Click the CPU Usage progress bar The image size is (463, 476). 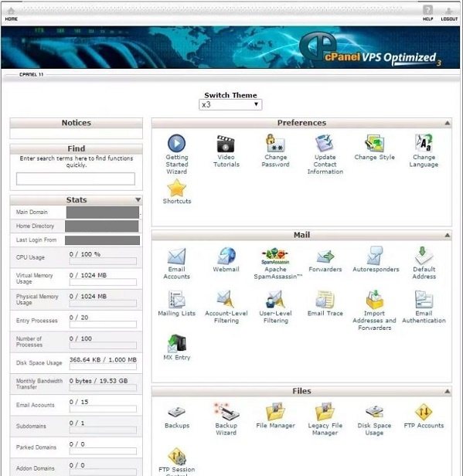coord(103,261)
